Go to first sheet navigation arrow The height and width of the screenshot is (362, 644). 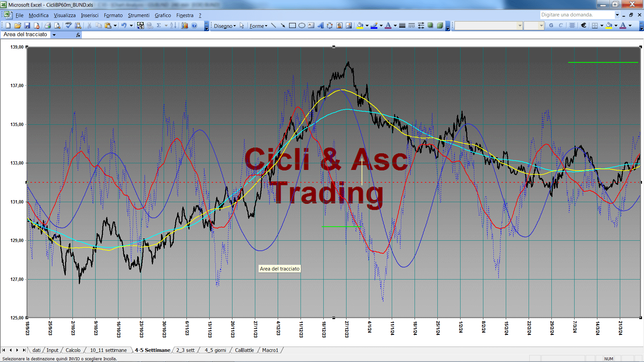3,350
